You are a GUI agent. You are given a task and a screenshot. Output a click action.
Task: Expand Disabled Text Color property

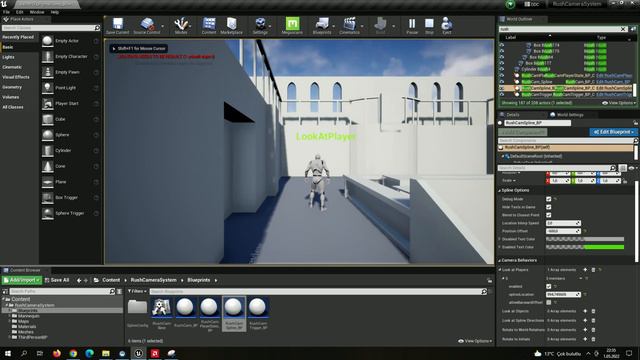click(500, 239)
